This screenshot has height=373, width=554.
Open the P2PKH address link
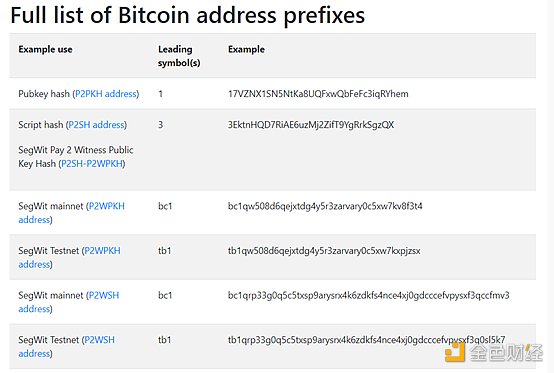click(106, 94)
